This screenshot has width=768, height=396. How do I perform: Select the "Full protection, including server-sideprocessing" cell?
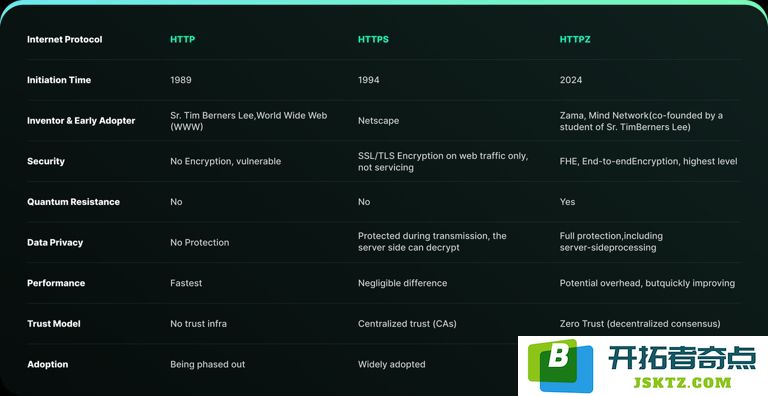(611, 242)
